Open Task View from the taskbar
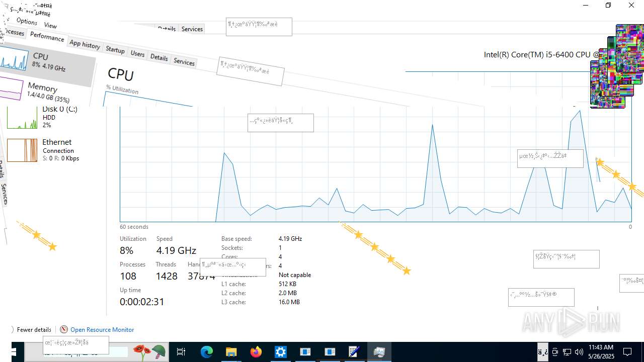The image size is (644, 362). (181, 352)
